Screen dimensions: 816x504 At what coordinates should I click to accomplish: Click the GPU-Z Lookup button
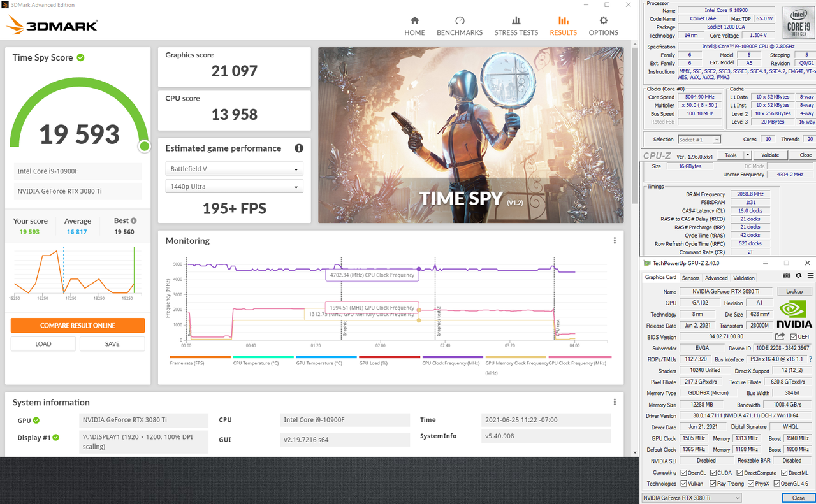coord(794,291)
